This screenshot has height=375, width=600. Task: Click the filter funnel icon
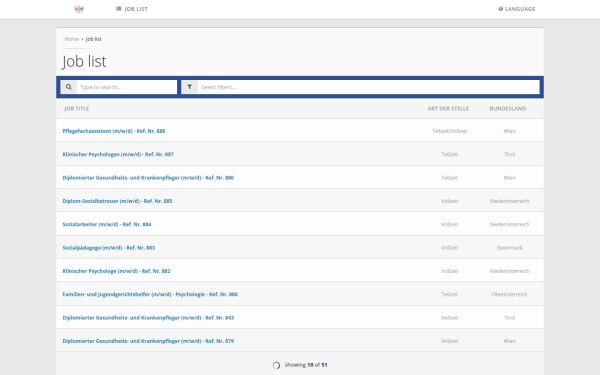coord(189,87)
